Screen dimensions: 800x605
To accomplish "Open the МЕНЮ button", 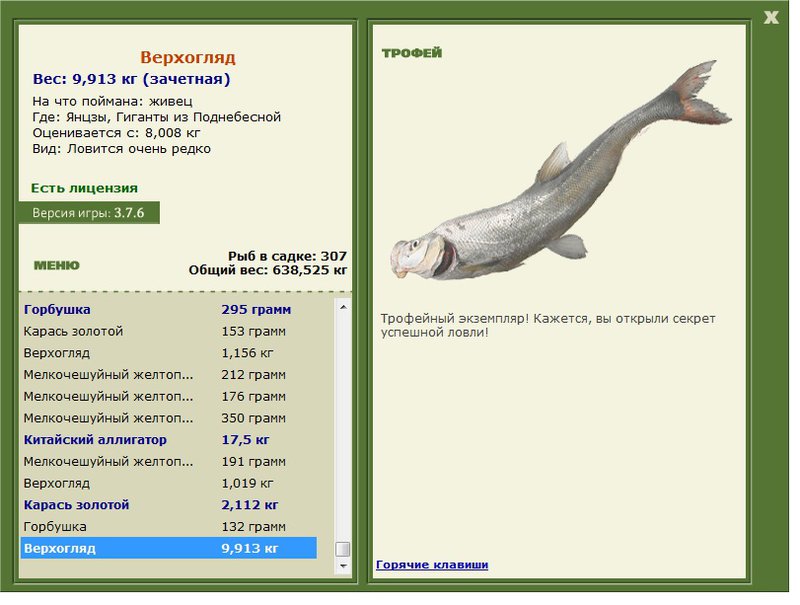I will (x=57, y=265).
